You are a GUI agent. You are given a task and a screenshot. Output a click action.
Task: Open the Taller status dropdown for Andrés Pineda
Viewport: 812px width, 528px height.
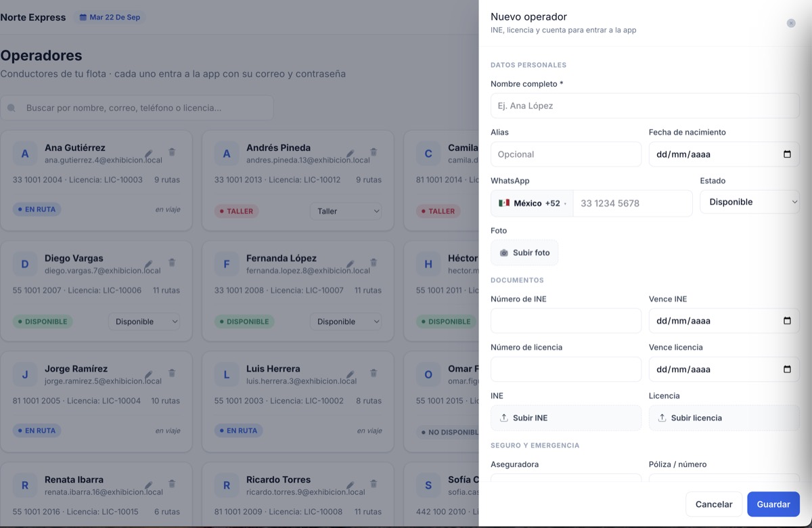click(346, 211)
